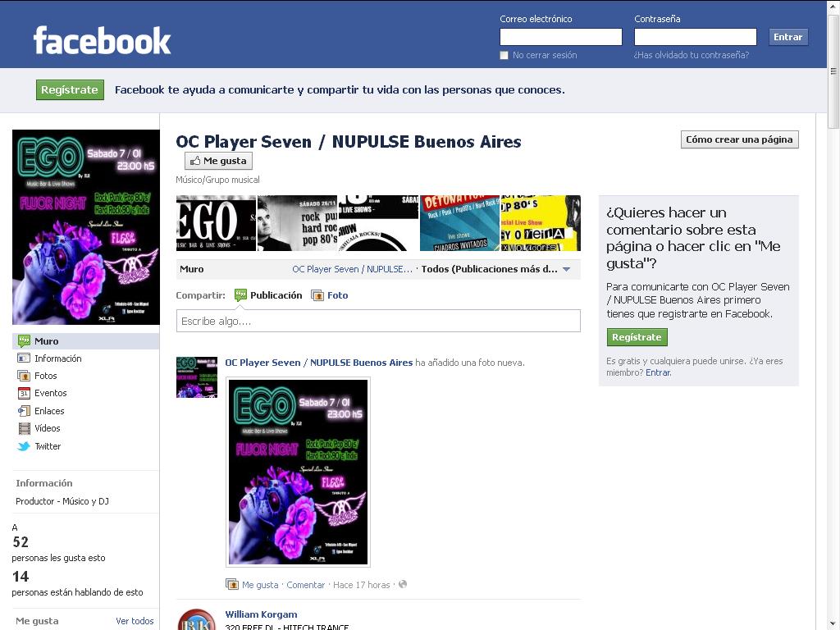Open the posted EGO Fluor Night photo
The image size is (840, 630).
click(298, 472)
